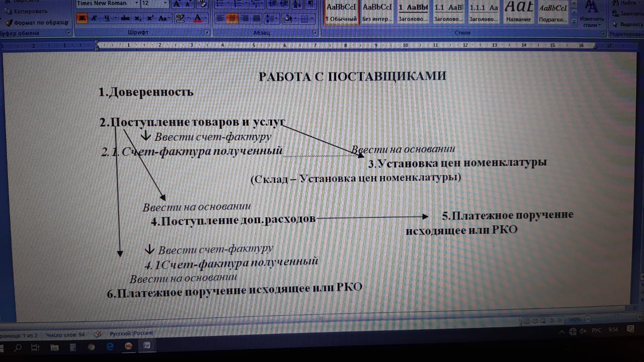Click text 3.Установка цен номенклатуры
The height and width of the screenshot is (362, 644).
point(457,163)
